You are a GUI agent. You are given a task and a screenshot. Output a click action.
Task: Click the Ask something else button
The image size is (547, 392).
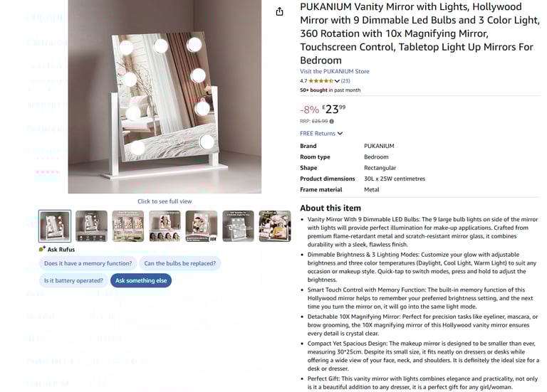[141, 280]
